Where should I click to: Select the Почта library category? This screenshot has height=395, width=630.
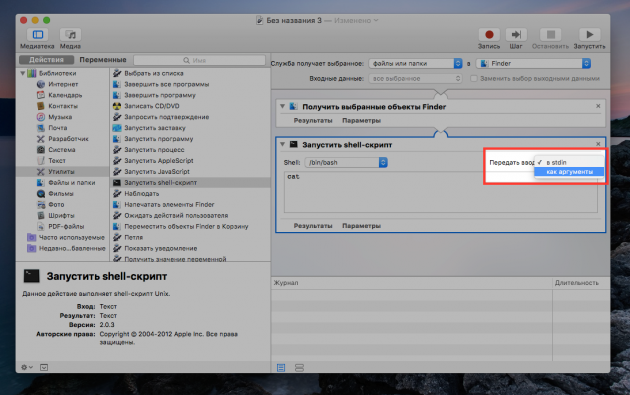click(58, 128)
